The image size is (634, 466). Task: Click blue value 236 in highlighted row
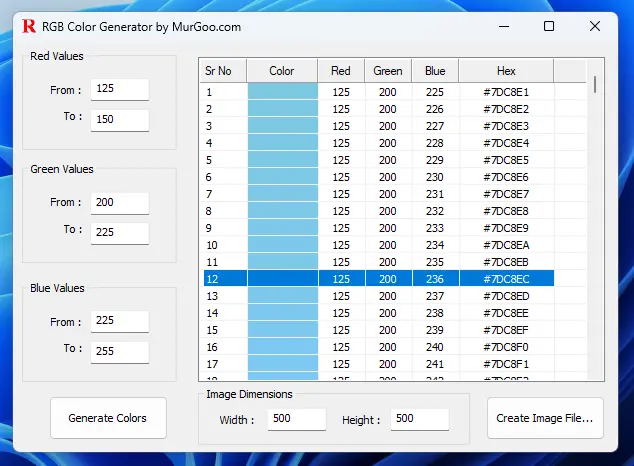(x=435, y=279)
